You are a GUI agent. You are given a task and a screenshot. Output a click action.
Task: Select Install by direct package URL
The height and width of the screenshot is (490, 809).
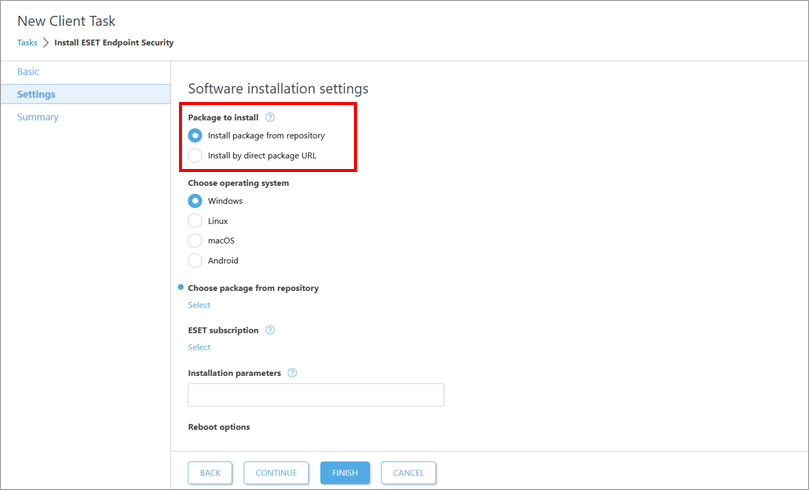coord(196,155)
